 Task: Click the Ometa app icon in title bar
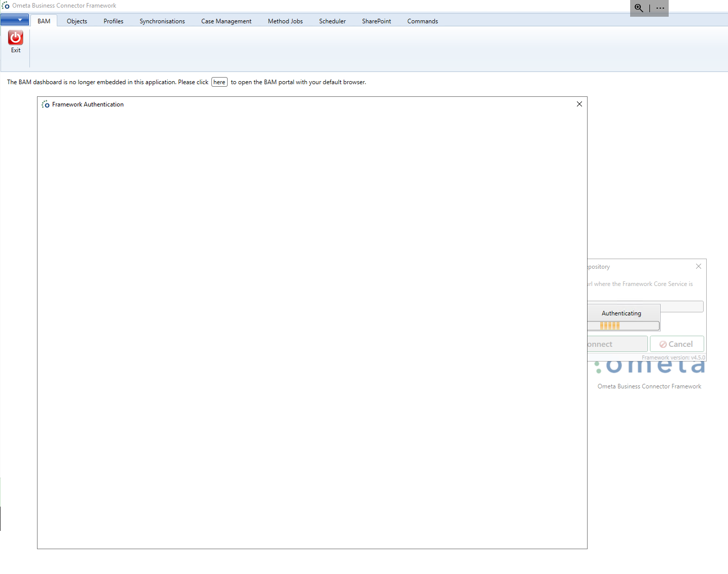tap(6, 6)
